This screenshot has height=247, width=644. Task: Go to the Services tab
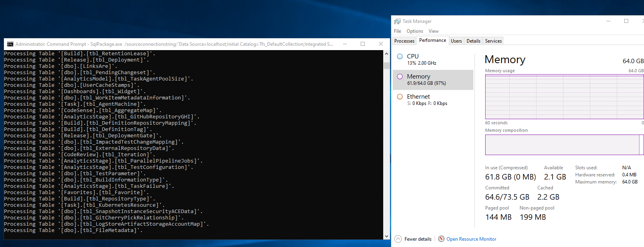point(493,41)
